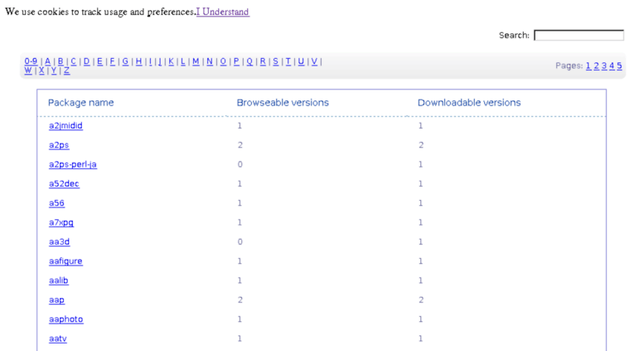Filter packages by letter N
Viewport: 644px width, 351px height.
coord(210,61)
